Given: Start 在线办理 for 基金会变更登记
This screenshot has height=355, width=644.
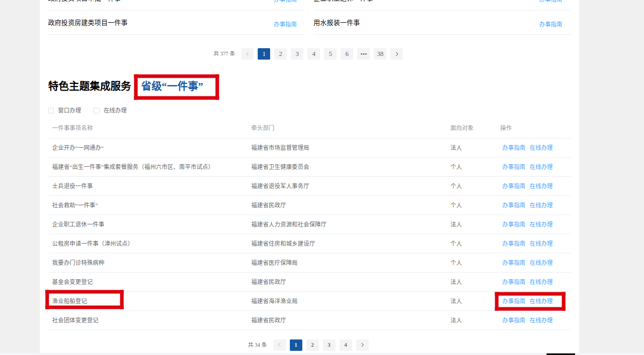Looking at the screenshot, I should [541, 282].
